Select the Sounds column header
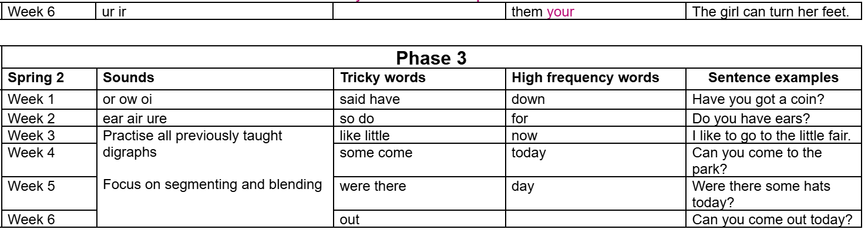Image resolution: width=868 pixels, height=236 pixels. pyautogui.click(x=129, y=77)
